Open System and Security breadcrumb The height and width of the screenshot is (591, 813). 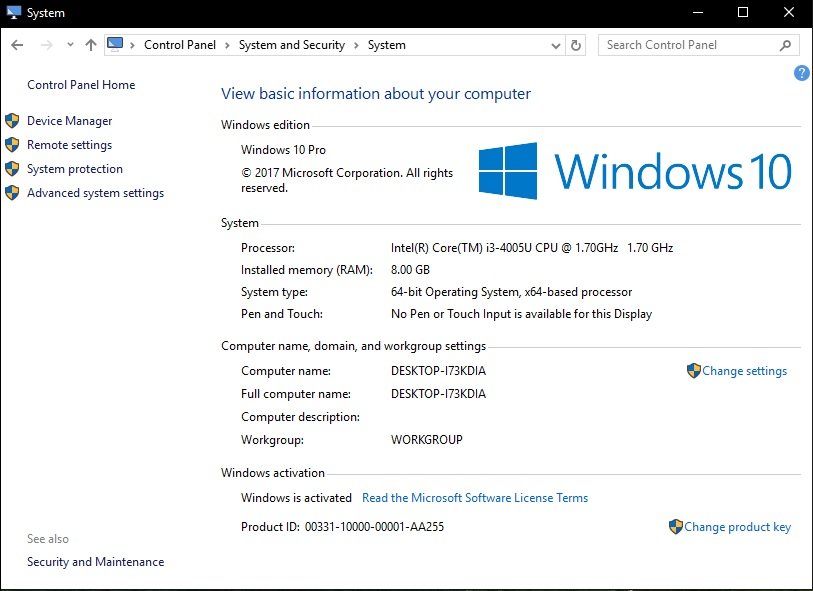[x=291, y=45]
